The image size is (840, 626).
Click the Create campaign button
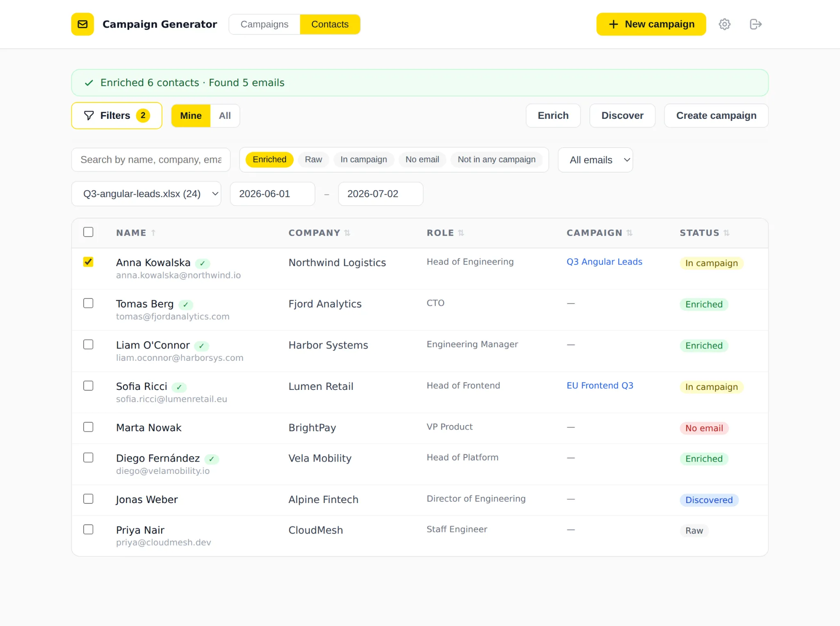pos(716,116)
